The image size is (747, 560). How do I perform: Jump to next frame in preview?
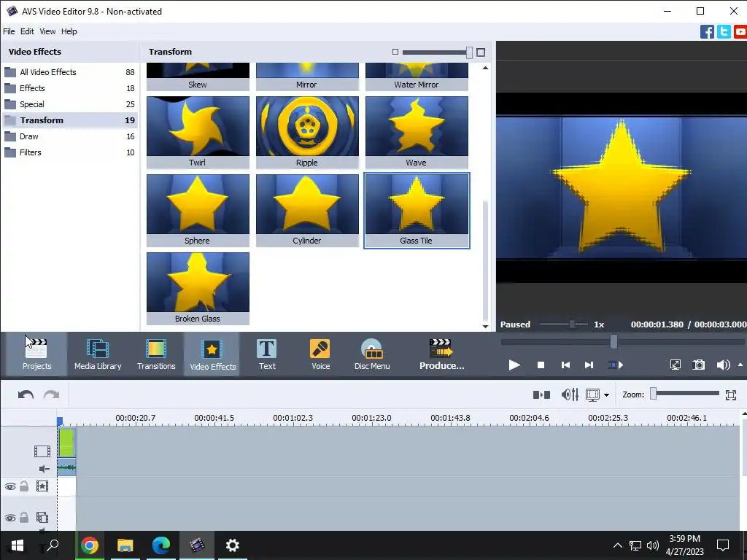589,365
